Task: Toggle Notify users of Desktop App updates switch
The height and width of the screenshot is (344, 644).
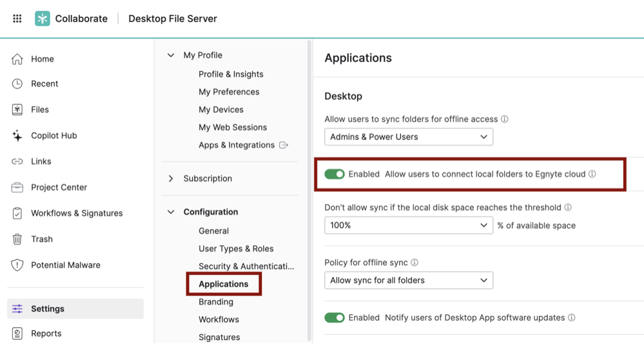Action: click(335, 318)
